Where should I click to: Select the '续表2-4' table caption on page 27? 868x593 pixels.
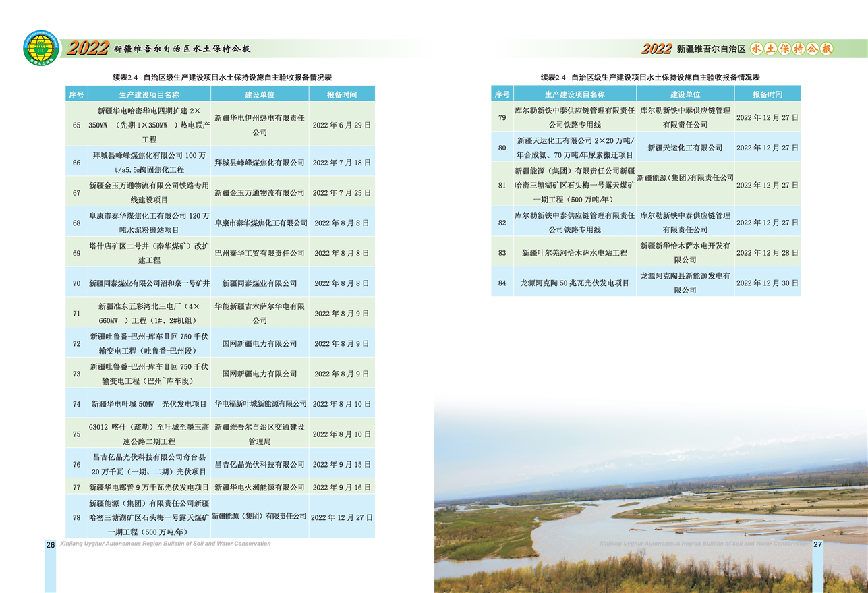(x=650, y=78)
